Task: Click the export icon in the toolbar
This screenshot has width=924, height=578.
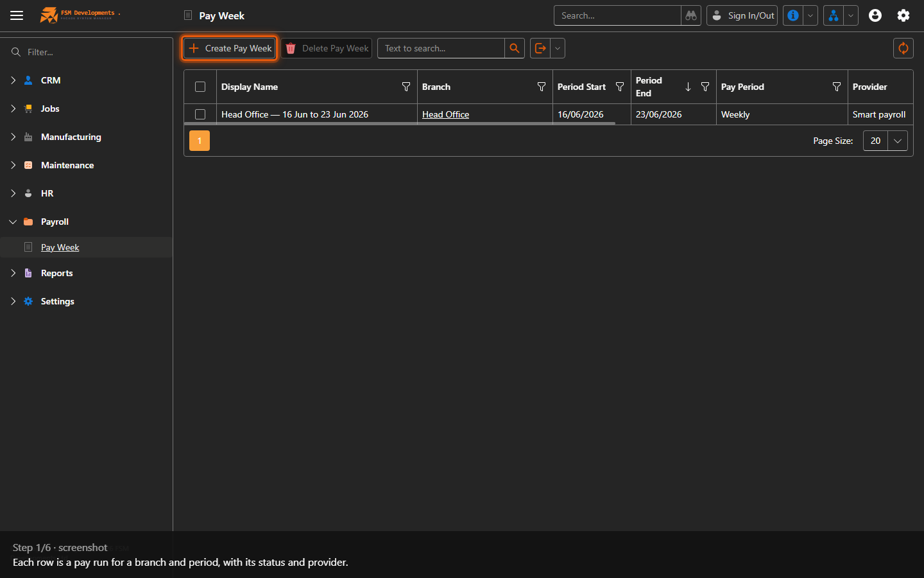Action: [x=540, y=48]
